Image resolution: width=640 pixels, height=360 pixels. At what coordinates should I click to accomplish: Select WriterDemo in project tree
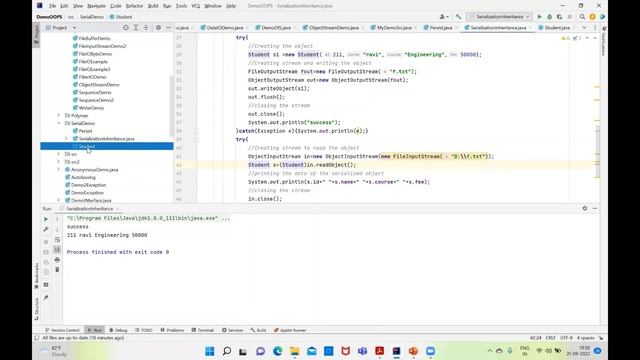(x=91, y=108)
